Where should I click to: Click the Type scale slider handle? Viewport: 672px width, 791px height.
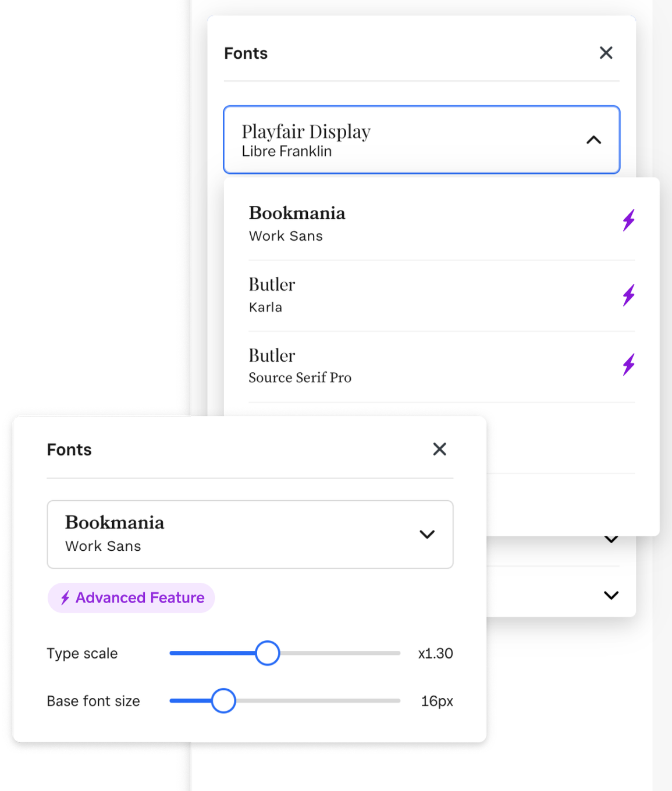(268, 653)
